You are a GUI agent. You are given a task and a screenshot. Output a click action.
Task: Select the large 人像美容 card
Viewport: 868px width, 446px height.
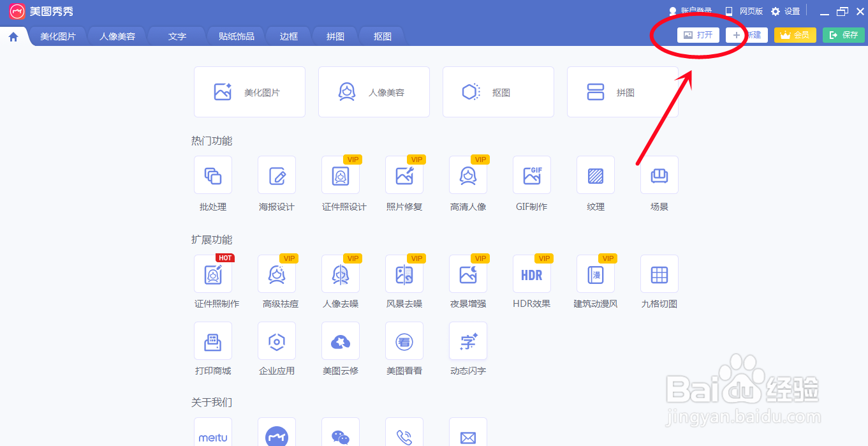(x=374, y=92)
